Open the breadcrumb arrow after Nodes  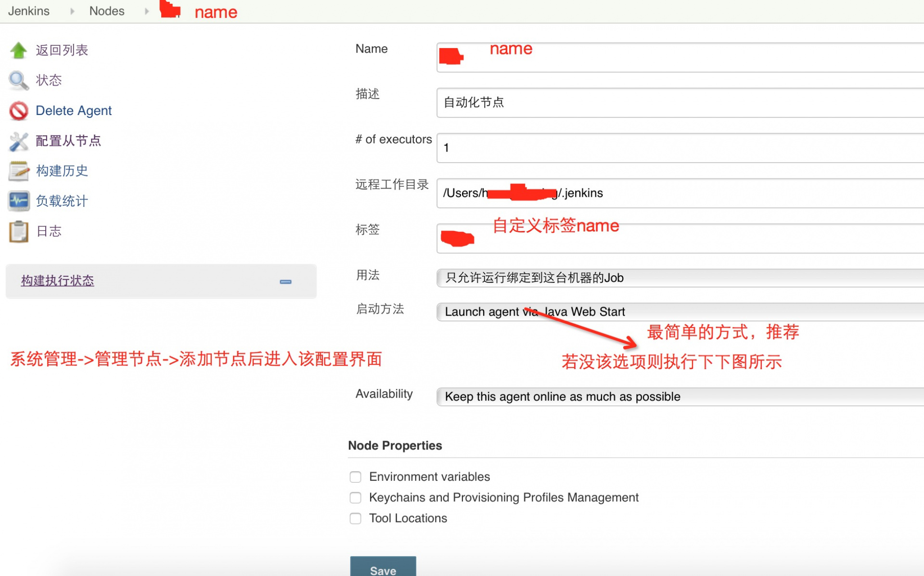click(147, 11)
